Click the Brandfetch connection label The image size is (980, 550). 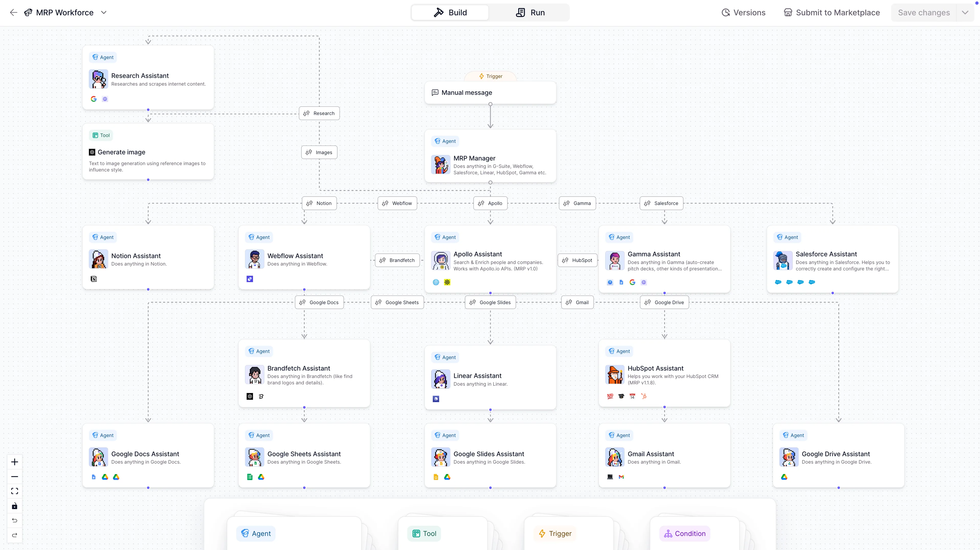pos(397,260)
